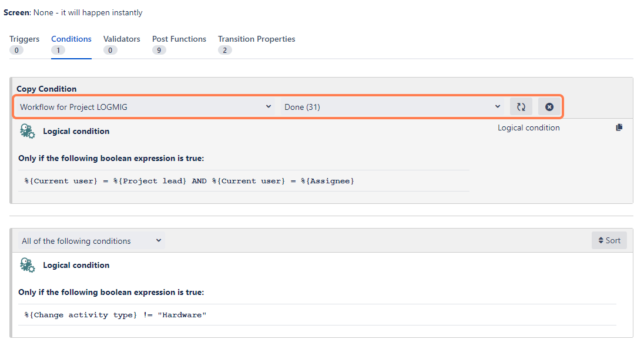Open the Post Functions tab
Viewport: 644px width, 349px height.
pyautogui.click(x=179, y=39)
